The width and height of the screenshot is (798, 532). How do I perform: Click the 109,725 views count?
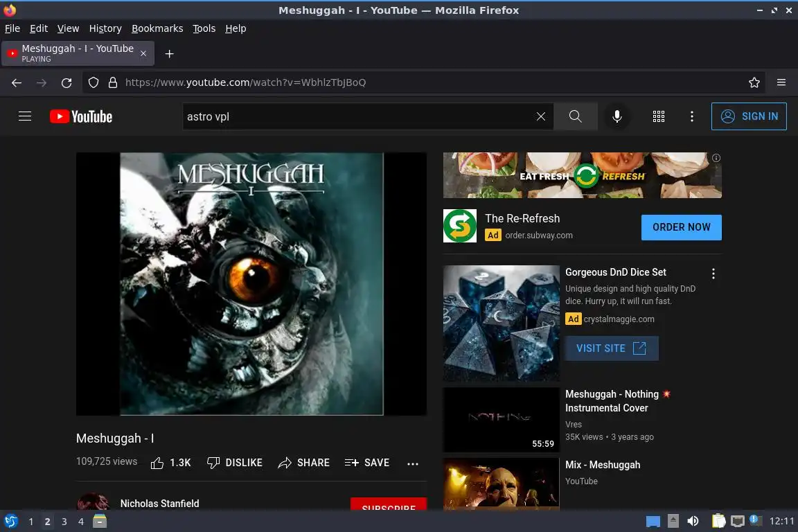click(x=107, y=461)
